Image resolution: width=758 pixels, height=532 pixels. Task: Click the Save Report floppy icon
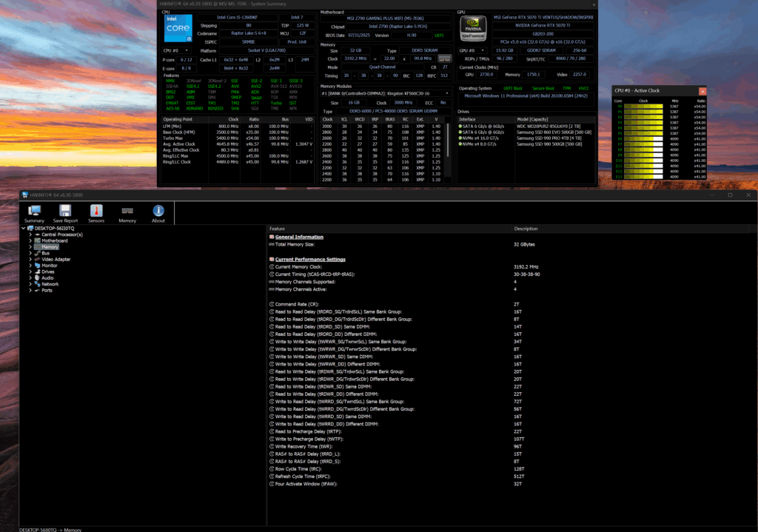click(x=65, y=211)
